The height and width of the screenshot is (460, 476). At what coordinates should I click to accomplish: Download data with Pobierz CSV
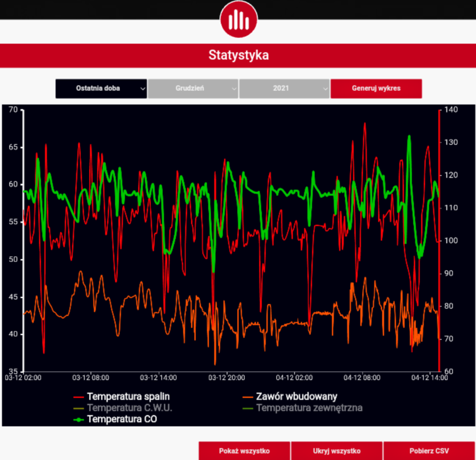429,451
